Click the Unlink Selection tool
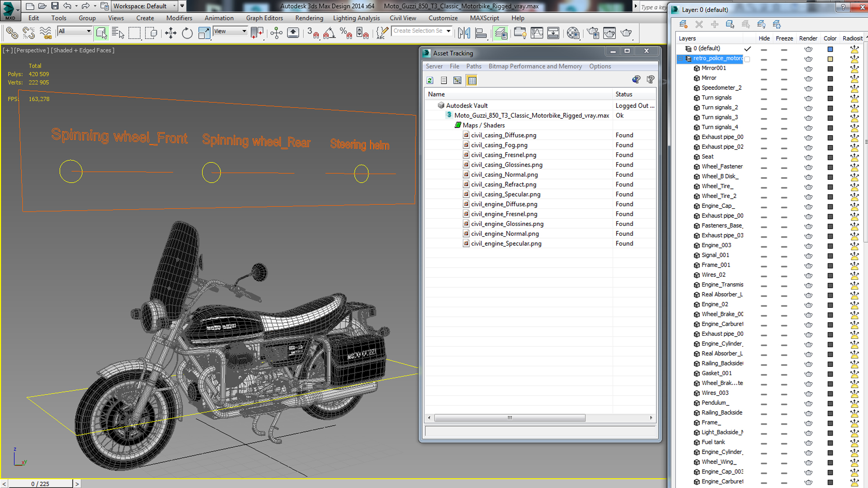Viewport: 868px width, 488px height. 28,33
